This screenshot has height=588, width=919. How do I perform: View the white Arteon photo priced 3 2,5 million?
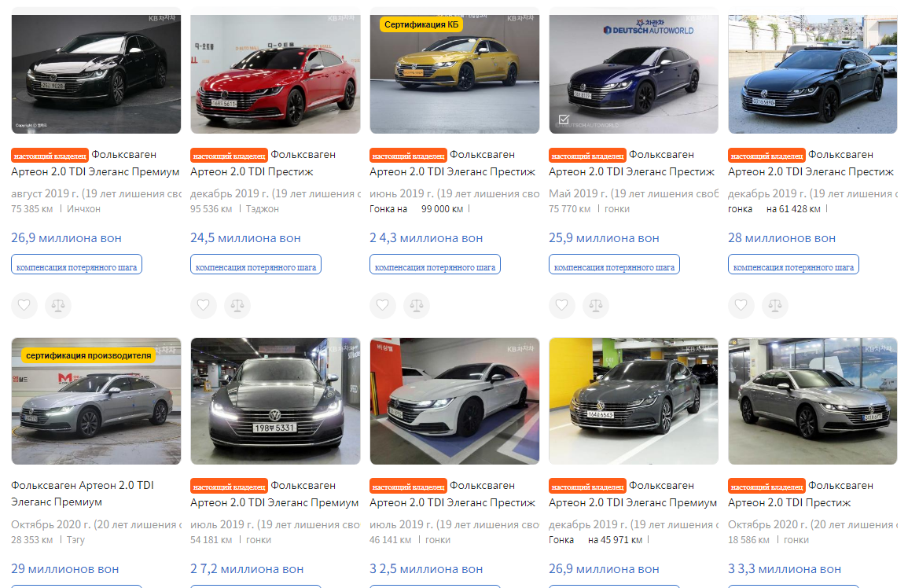coord(455,401)
